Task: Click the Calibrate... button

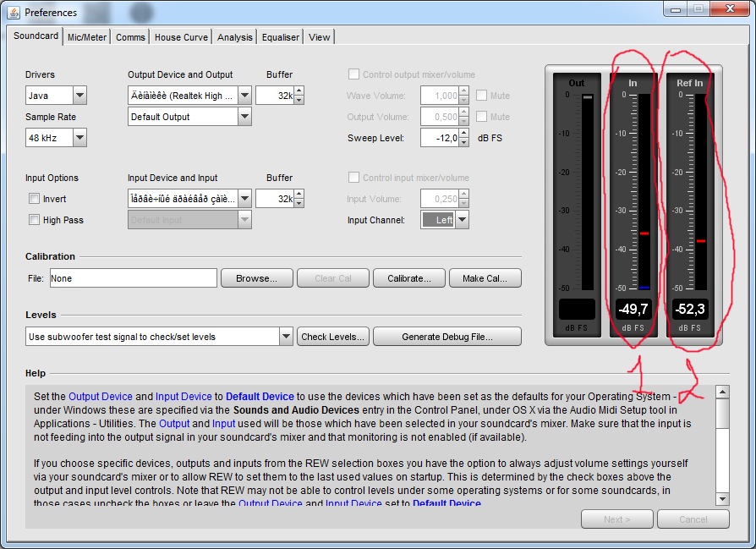Action: click(x=408, y=278)
